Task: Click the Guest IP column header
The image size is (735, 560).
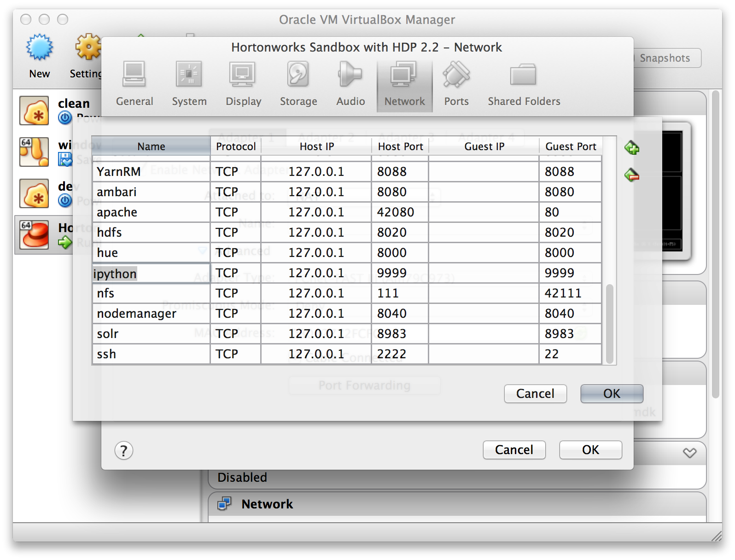Action: 484,146
